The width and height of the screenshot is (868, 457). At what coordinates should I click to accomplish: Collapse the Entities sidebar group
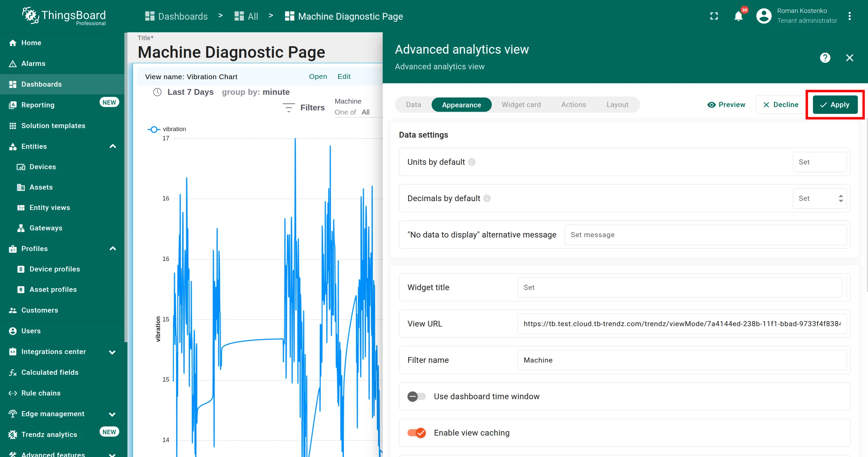[x=113, y=146]
